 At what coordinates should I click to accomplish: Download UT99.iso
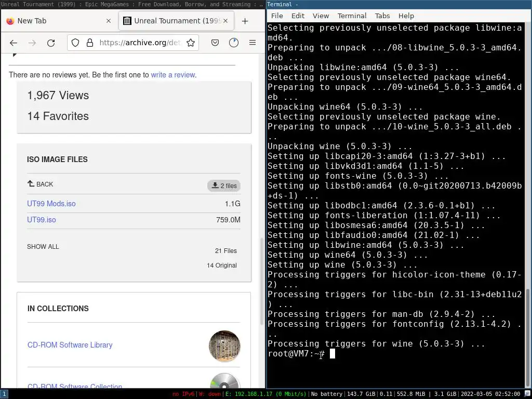[42, 220]
